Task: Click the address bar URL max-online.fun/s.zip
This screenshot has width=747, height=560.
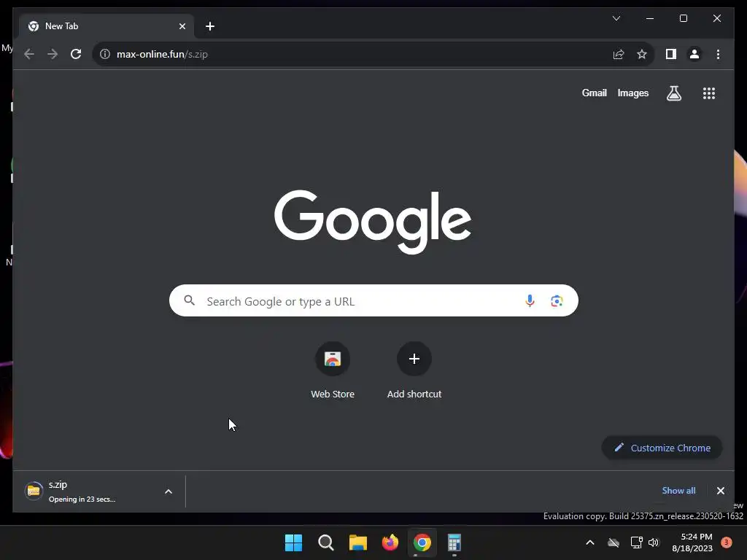Action: [162, 54]
